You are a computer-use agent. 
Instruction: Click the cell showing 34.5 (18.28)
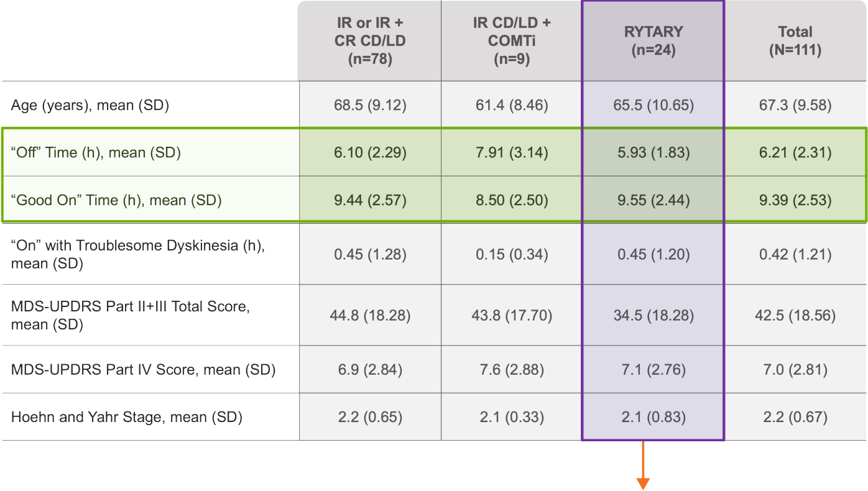coord(653,315)
